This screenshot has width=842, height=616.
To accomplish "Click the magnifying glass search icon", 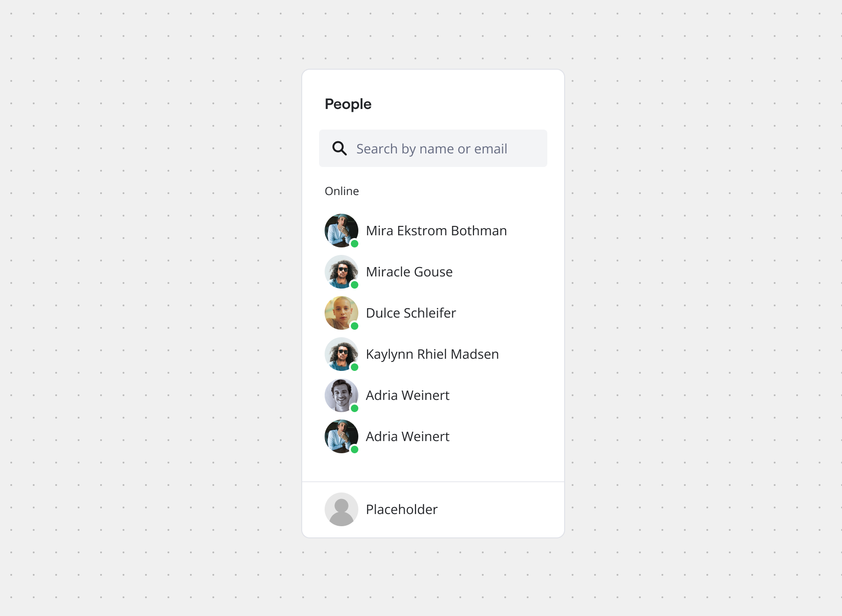I will [340, 148].
